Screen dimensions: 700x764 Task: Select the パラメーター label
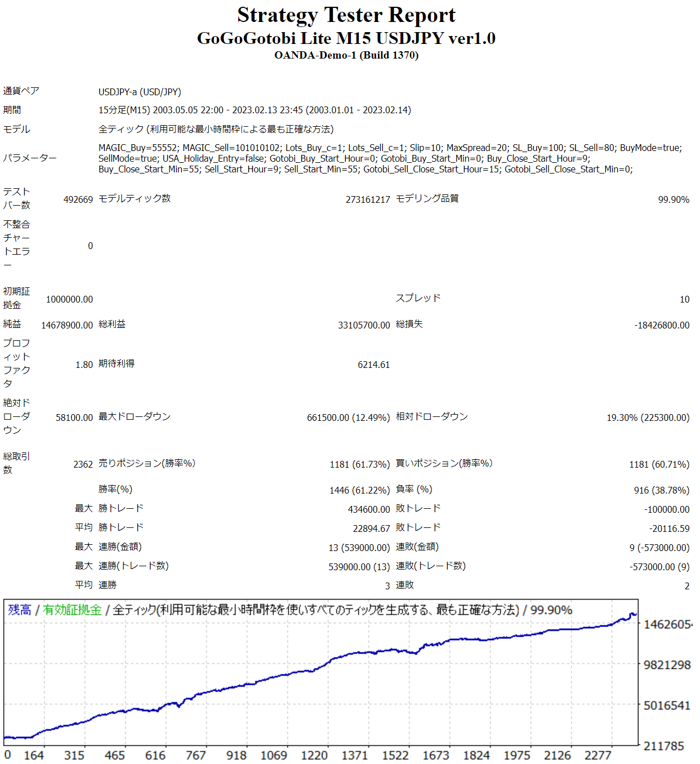click(30, 158)
